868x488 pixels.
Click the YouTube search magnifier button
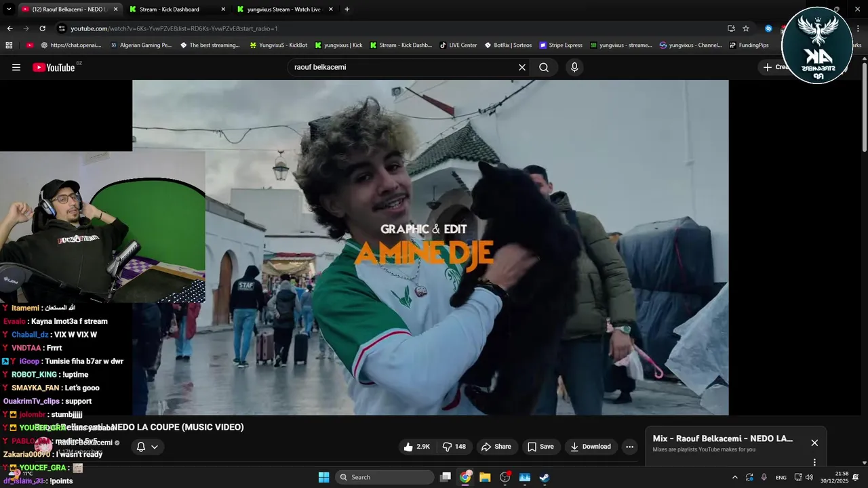point(544,67)
